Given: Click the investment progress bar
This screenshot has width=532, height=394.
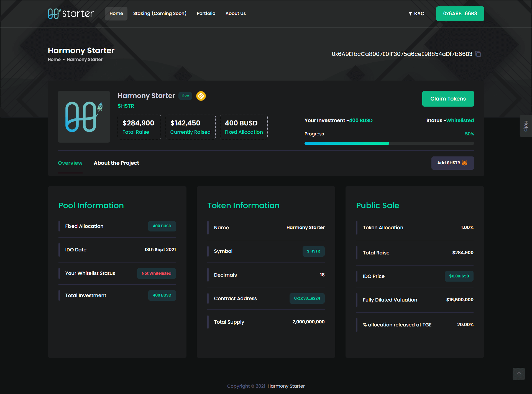Looking at the screenshot, I should (x=389, y=143).
